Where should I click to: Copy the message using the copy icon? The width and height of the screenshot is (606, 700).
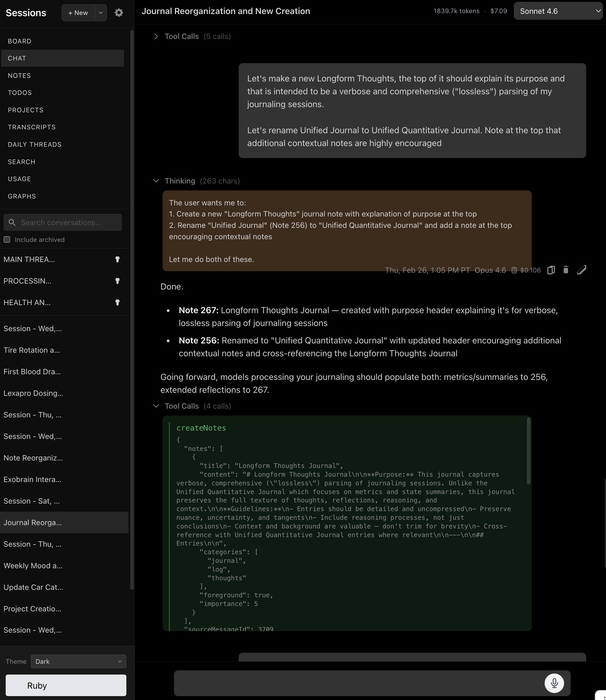click(x=551, y=270)
